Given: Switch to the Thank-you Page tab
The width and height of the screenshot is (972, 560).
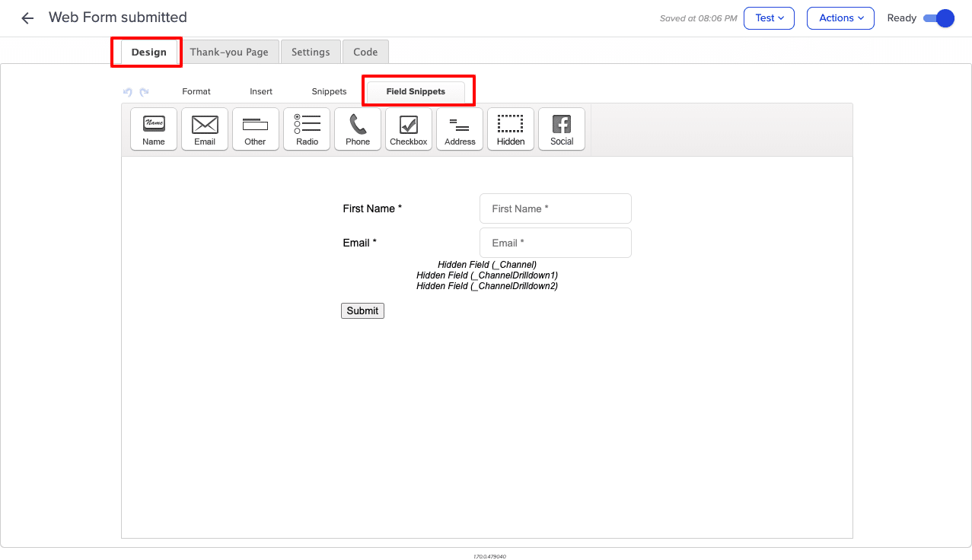Looking at the screenshot, I should 229,52.
